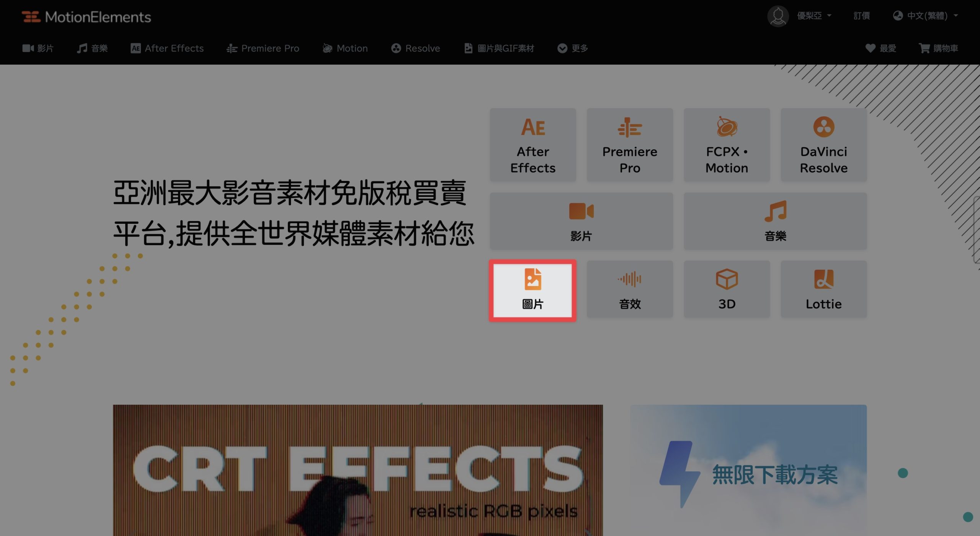Click the MotionElements logo
This screenshot has height=536, width=980.
(x=86, y=17)
